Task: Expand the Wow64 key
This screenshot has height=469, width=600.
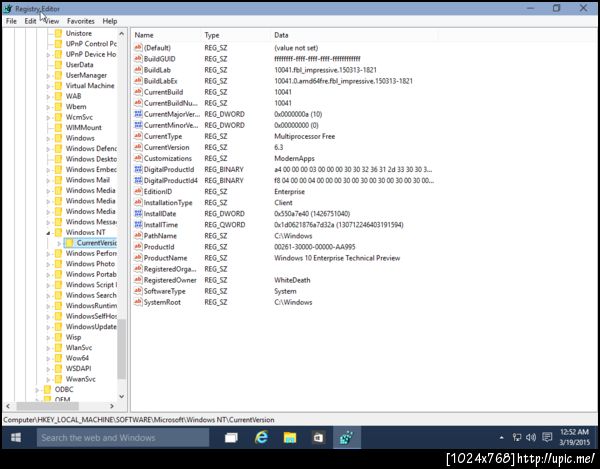Action: tap(48, 358)
